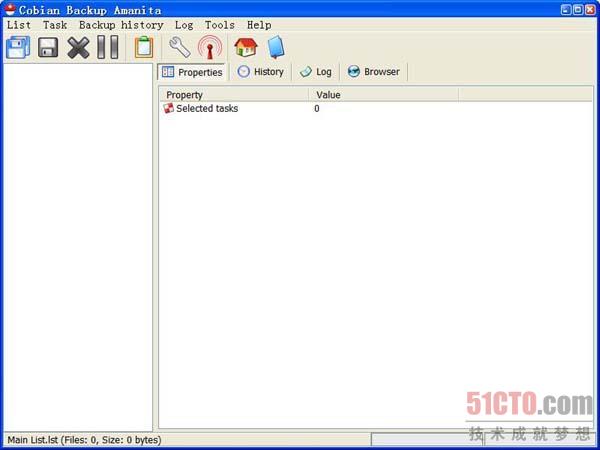Click the Value column header
Image resolution: width=600 pixels, height=450 pixels.
383,95
